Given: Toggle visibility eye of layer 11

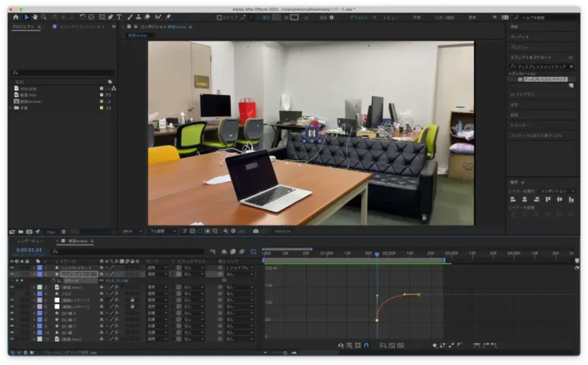Looking at the screenshot, I should (12, 339).
